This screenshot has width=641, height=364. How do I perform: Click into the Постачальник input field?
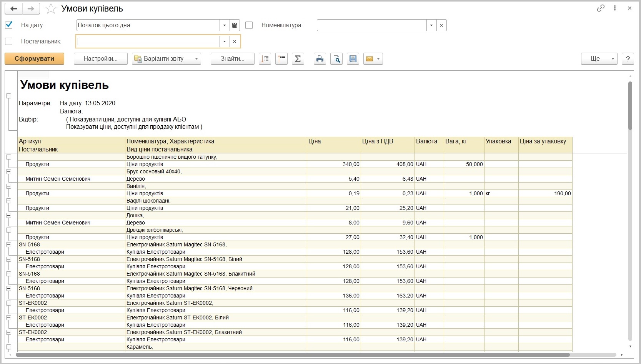pyautogui.click(x=148, y=42)
